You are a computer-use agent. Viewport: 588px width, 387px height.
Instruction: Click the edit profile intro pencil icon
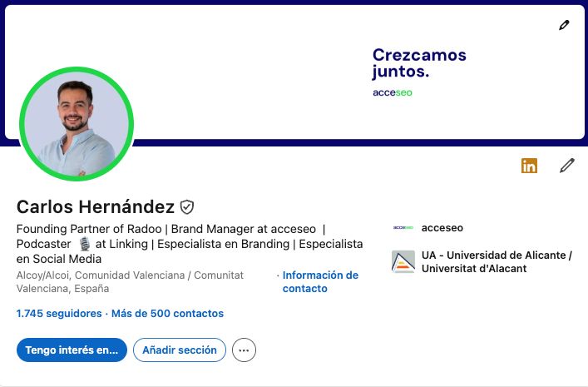click(567, 166)
